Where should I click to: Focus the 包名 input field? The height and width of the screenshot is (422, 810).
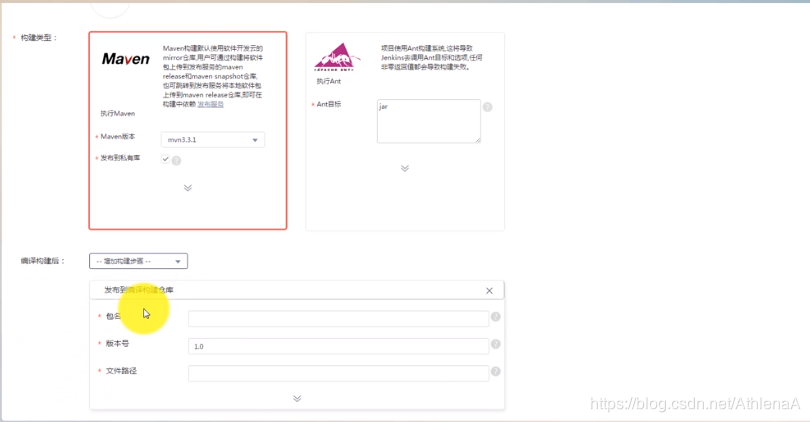pos(338,319)
